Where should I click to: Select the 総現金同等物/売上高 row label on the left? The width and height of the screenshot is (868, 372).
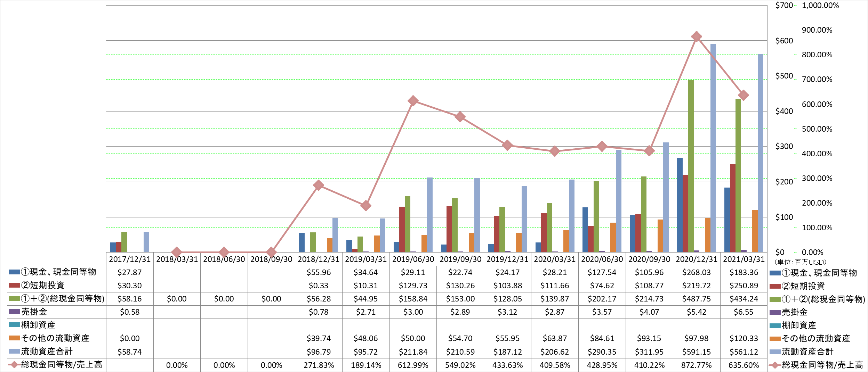(62, 364)
